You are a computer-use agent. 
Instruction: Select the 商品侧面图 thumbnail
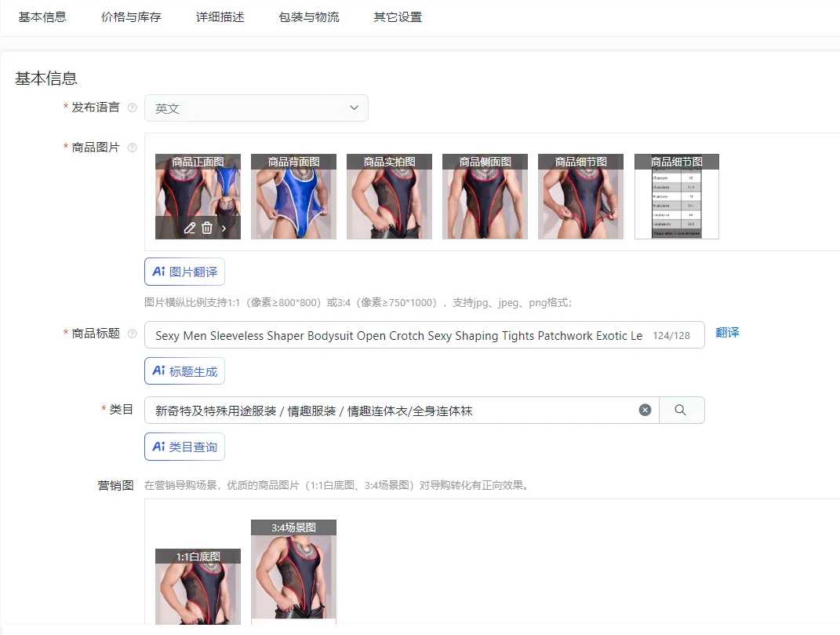pyautogui.click(x=485, y=196)
